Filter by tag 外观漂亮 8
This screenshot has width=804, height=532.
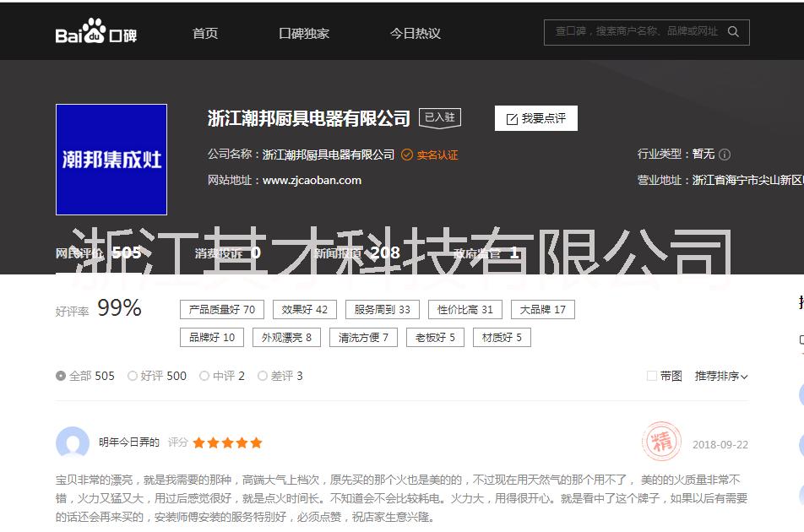(x=286, y=337)
